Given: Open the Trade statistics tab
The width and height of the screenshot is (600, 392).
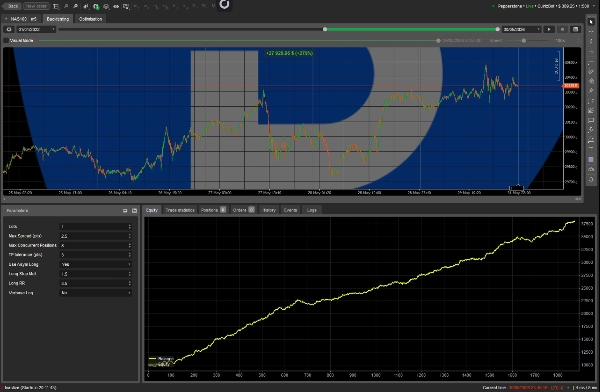Looking at the screenshot, I should pos(180,210).
